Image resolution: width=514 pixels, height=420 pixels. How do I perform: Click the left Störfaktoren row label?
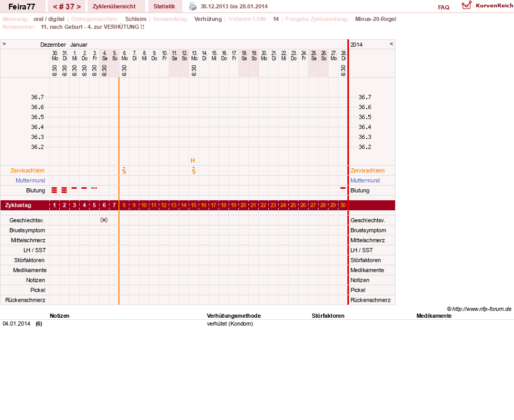pos(29,260)
